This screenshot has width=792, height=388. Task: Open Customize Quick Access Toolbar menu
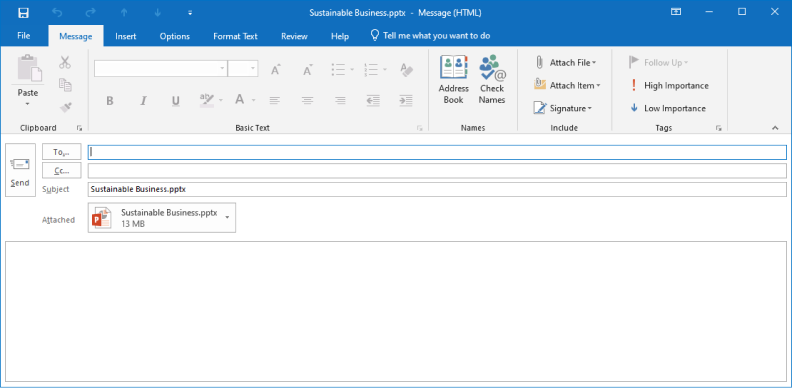(x=190, y=13)
